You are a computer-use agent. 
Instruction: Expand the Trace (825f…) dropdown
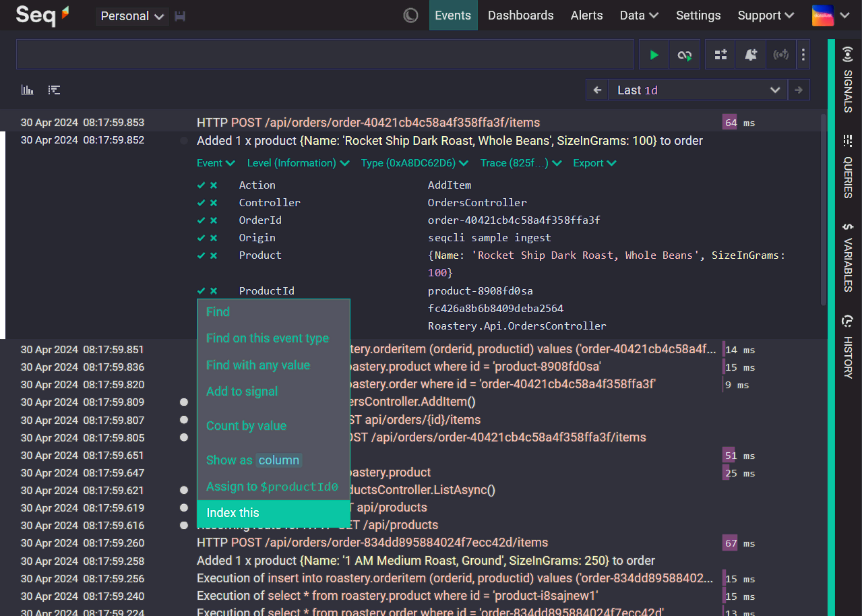(x=521, y=163)
